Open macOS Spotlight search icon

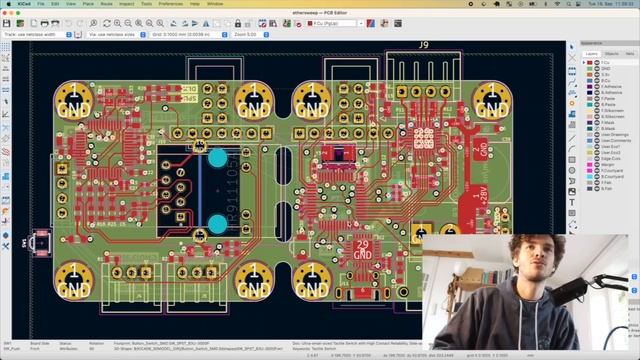click(x=568, y=4)
